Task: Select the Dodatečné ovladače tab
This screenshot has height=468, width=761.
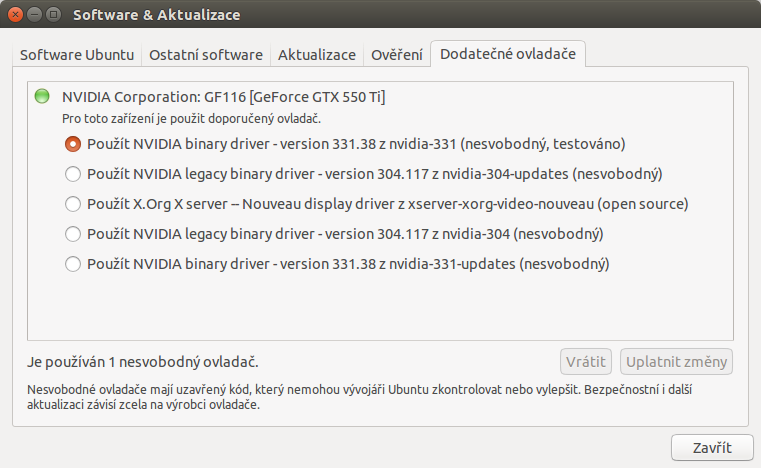Action: pos(508,55)
